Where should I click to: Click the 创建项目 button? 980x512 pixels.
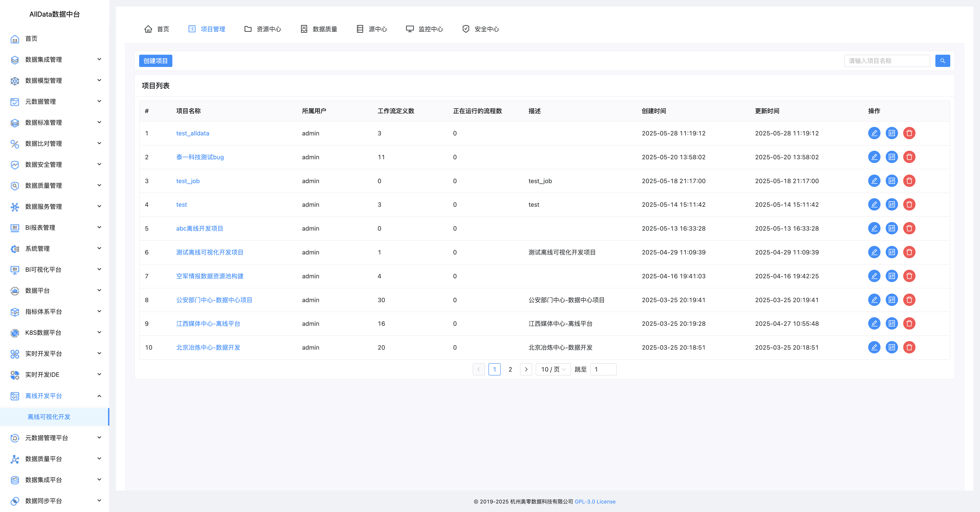click(155, 61)
